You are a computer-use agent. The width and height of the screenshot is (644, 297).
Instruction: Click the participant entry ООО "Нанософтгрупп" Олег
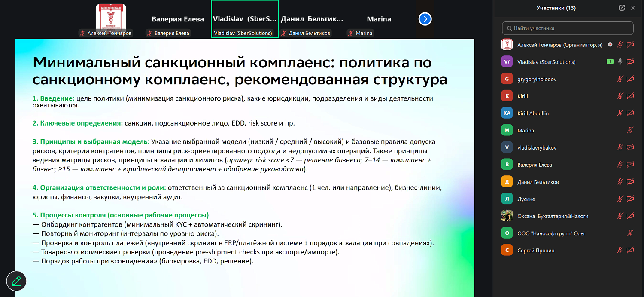click(554, 233)
